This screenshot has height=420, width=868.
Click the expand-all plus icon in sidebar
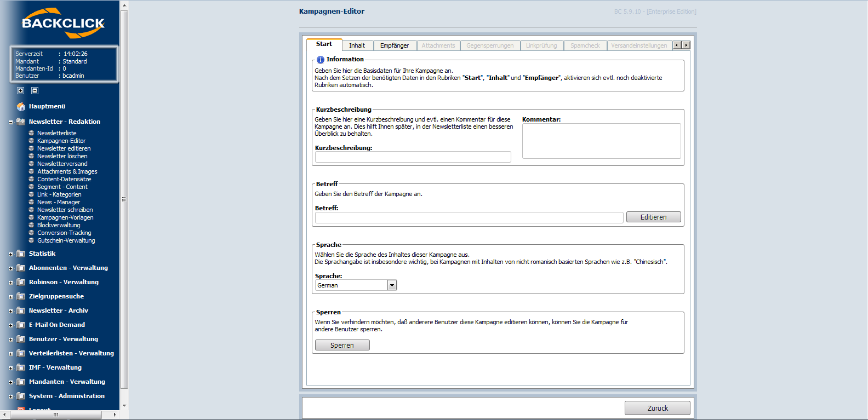pyautogui.click(x=20, y=91)
